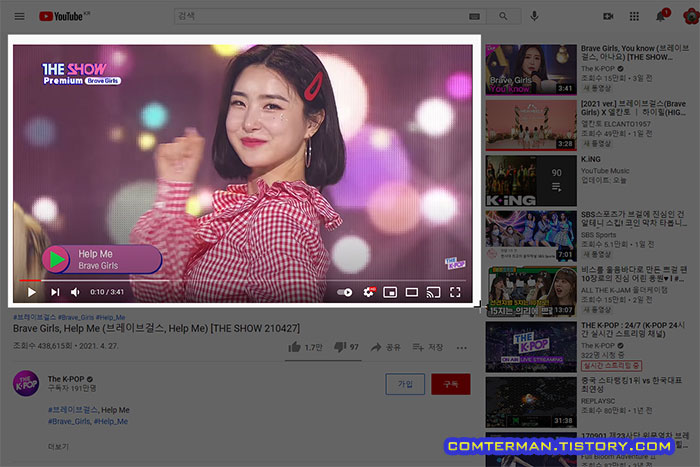Open the on-screen keyboard in the search box

click(x=474, y=17)
